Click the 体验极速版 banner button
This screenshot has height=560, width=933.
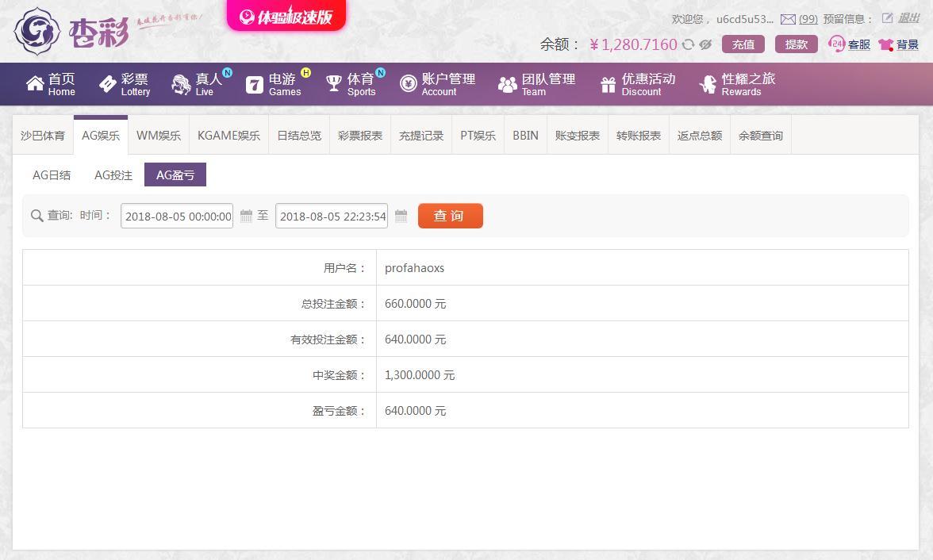286,16
